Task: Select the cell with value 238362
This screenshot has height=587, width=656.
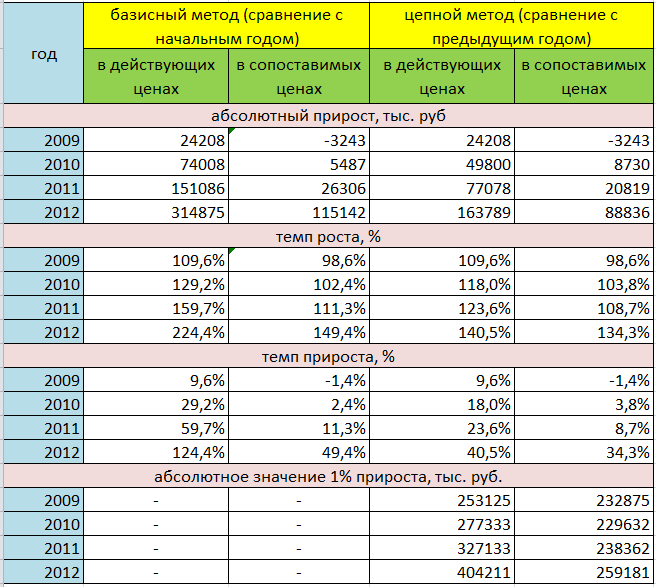Action: [584, 548]
